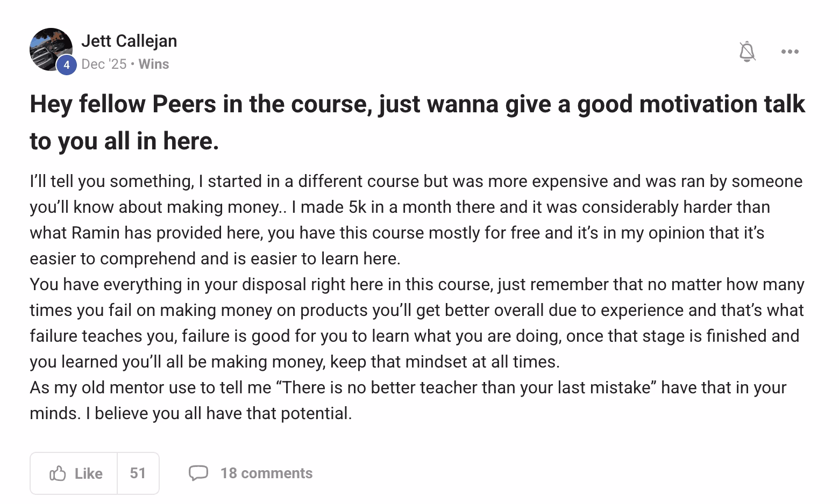The height and width of the screenshot is (504, 839).
Task: Click the line mentioning 'what Ramin has provided here'
Action: tap(396, 233)
